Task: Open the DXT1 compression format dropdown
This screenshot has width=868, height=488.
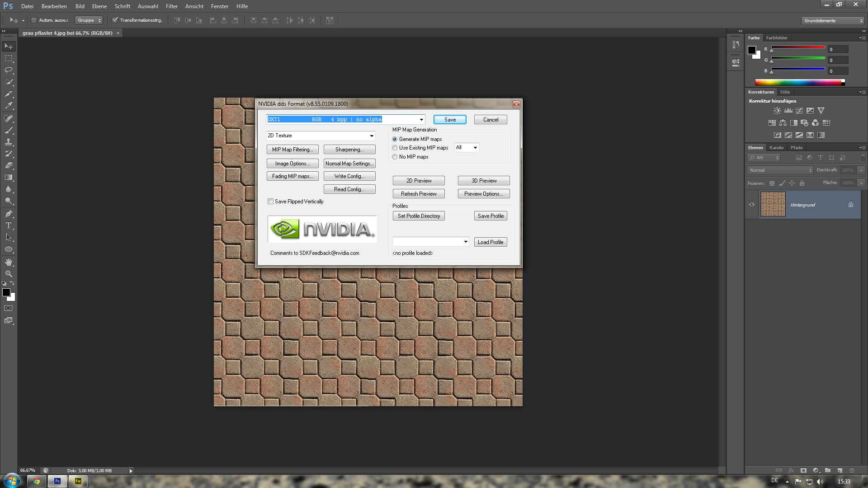Action: [421, 120]
